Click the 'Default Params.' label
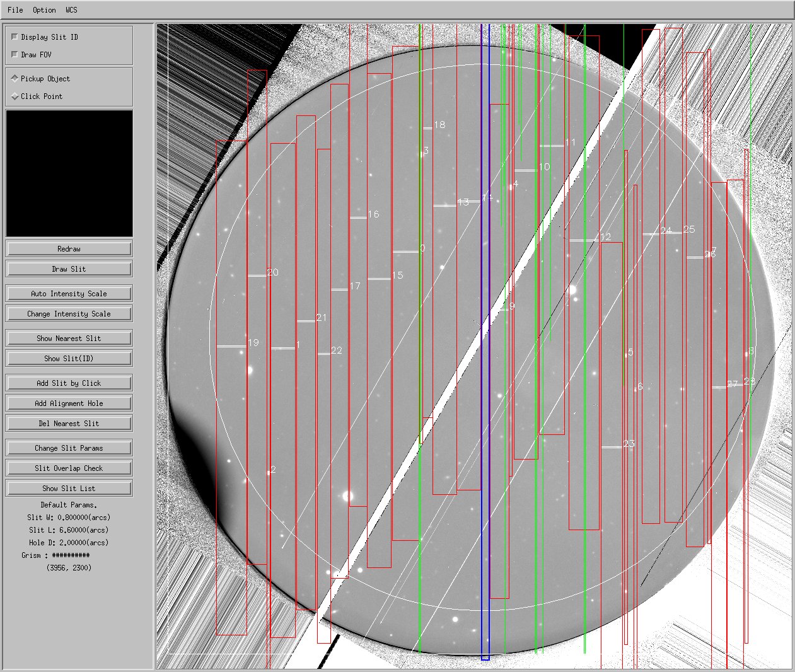795x672 pixels. 69,505
